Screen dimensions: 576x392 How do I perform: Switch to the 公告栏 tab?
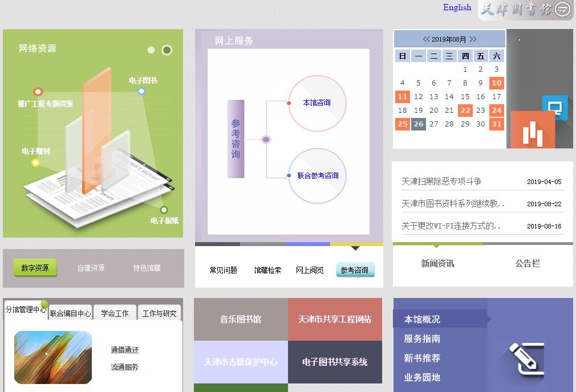pyautogui.click(x=528, y=263)
